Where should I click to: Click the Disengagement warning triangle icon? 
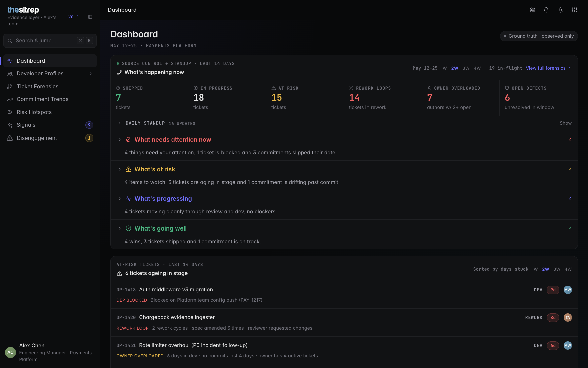click(10, 138)
